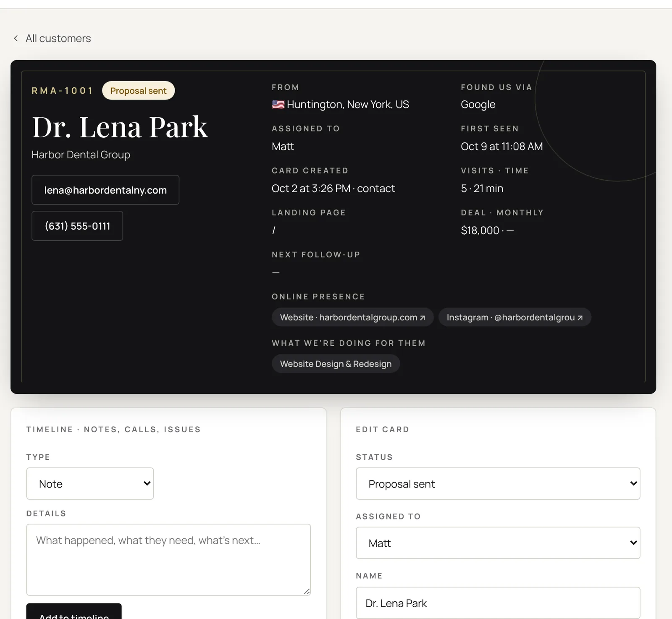This screenshot has width=672, height=619.
Task: Open the Instagram @harbordentalgrou link
Action: [515, 317]
